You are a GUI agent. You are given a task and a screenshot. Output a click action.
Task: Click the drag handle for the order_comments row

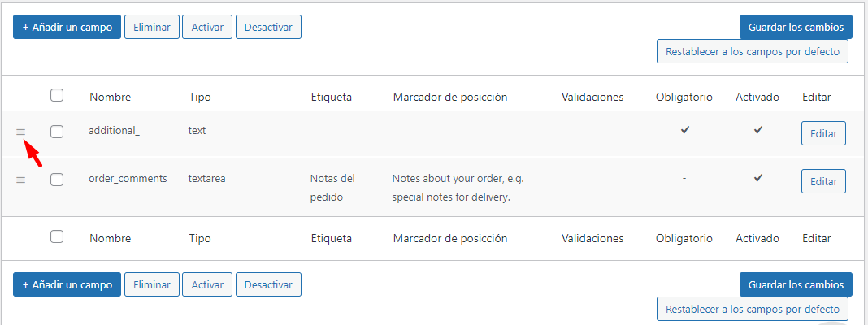[20, 180]
